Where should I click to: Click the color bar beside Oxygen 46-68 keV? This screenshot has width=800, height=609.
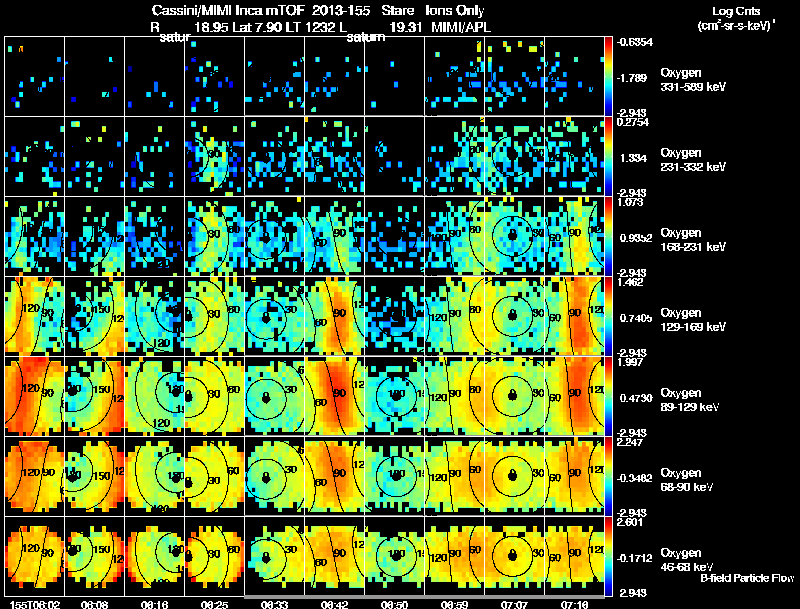(608, 556)
